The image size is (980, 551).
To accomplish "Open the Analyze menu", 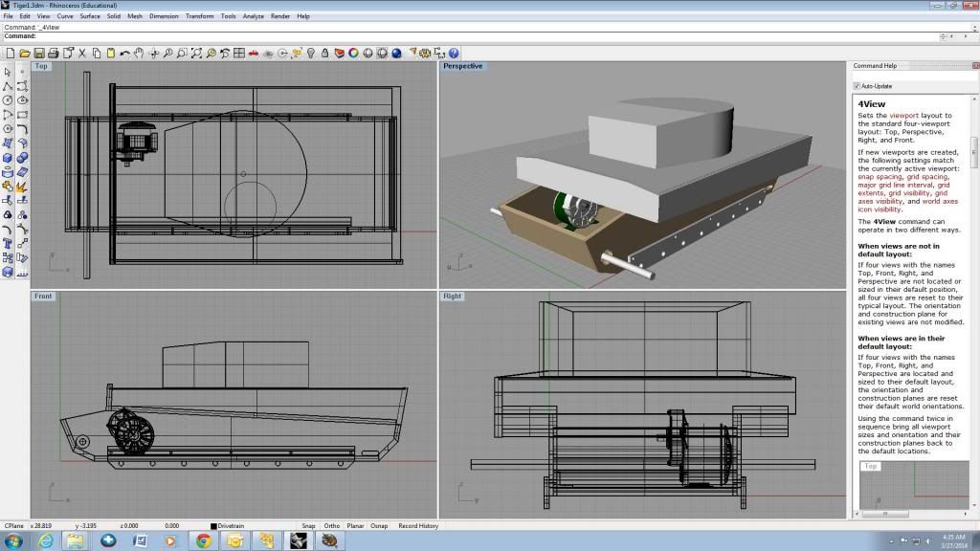I will coord(254,16).
